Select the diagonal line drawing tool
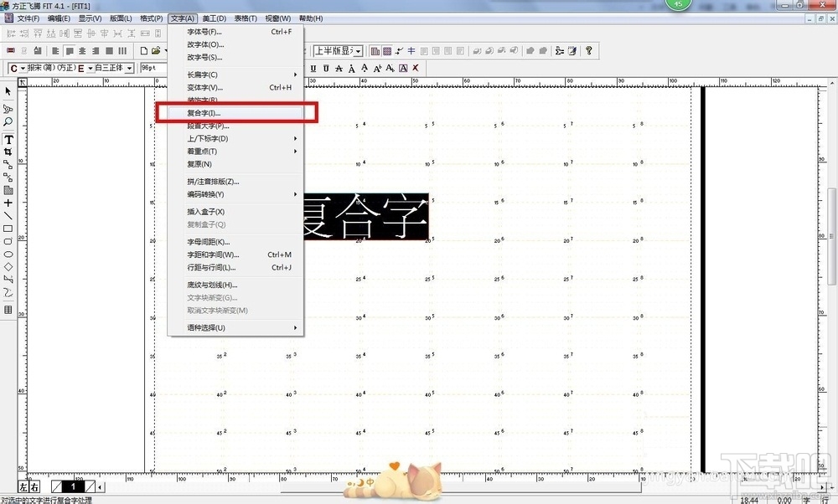This screenshot has height=504, width=838. tap(8, 216)
